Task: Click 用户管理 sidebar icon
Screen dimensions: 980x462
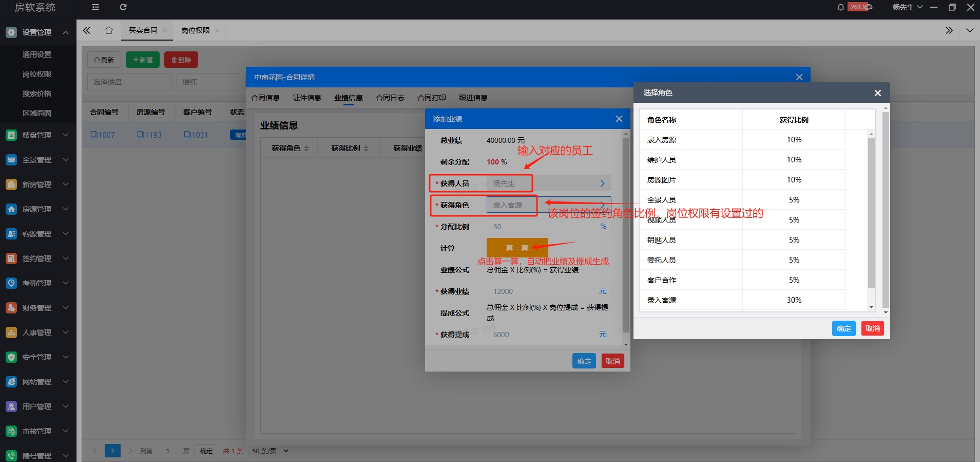Action: [11, 406]
